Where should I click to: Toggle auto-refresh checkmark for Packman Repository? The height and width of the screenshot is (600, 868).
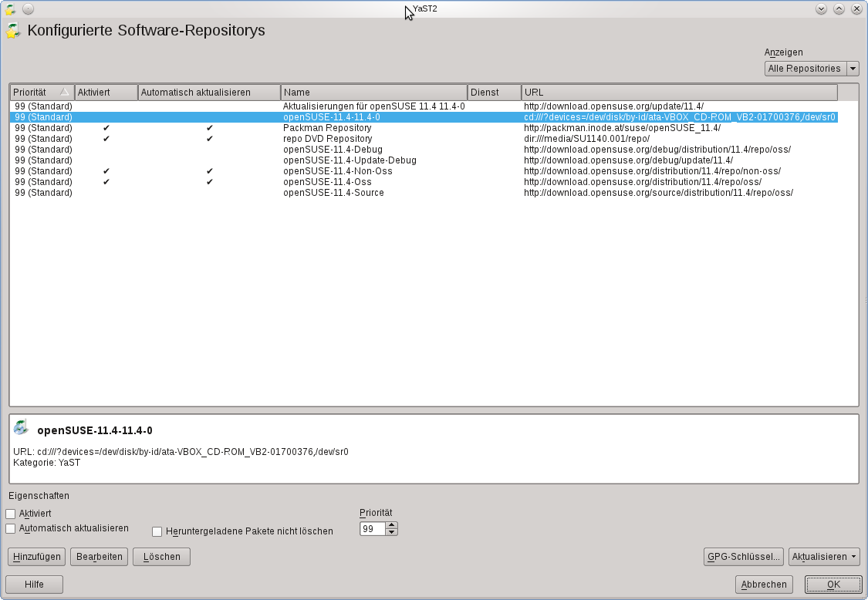pyautogui.click(x=209, y=128)
